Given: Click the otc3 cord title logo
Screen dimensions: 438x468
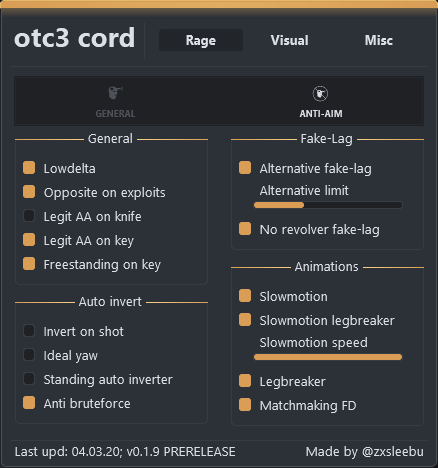Looking at the screenshot, I should tap(75, 38).
